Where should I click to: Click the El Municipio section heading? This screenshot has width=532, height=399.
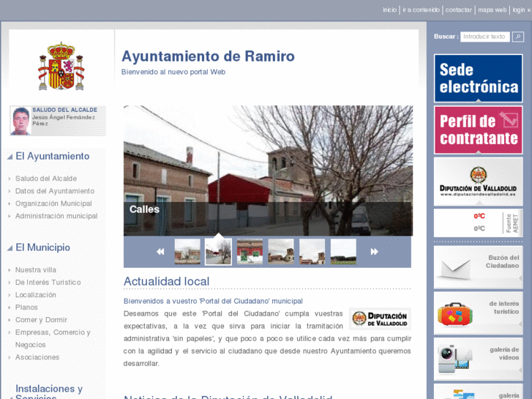(x=42, y=247)
